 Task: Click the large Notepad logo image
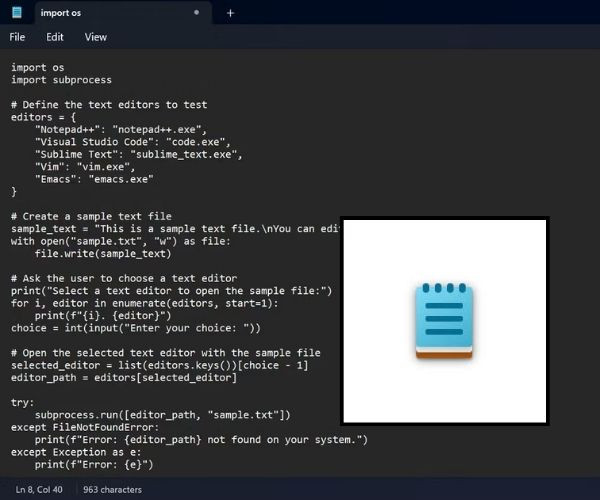[444, 321]
